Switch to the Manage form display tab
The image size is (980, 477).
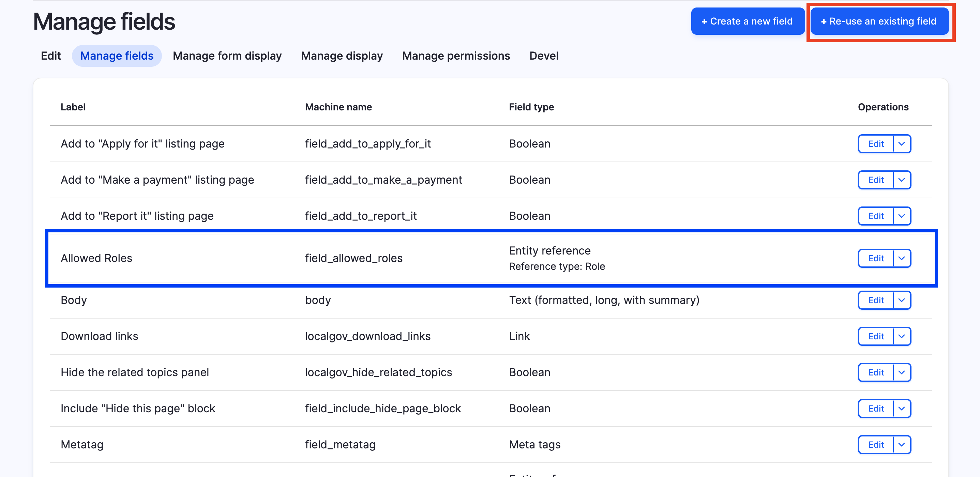[x=227, y=56]
